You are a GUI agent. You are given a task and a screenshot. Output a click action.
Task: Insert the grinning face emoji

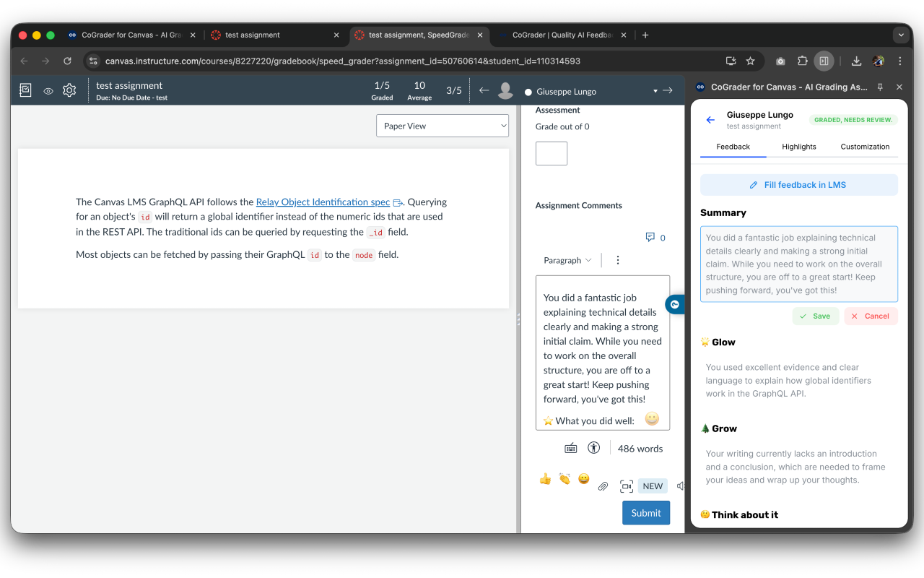[584, 478]
